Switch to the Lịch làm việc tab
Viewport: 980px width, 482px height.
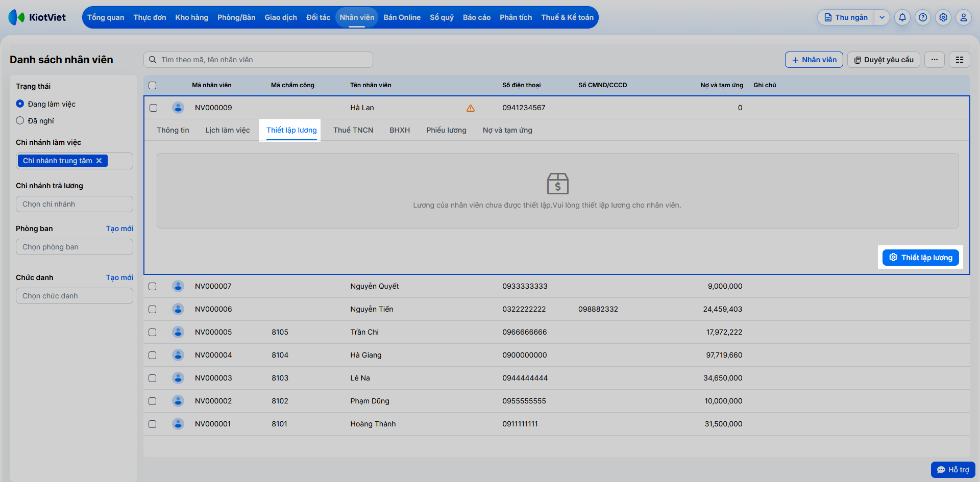click(x=228, y=130)
